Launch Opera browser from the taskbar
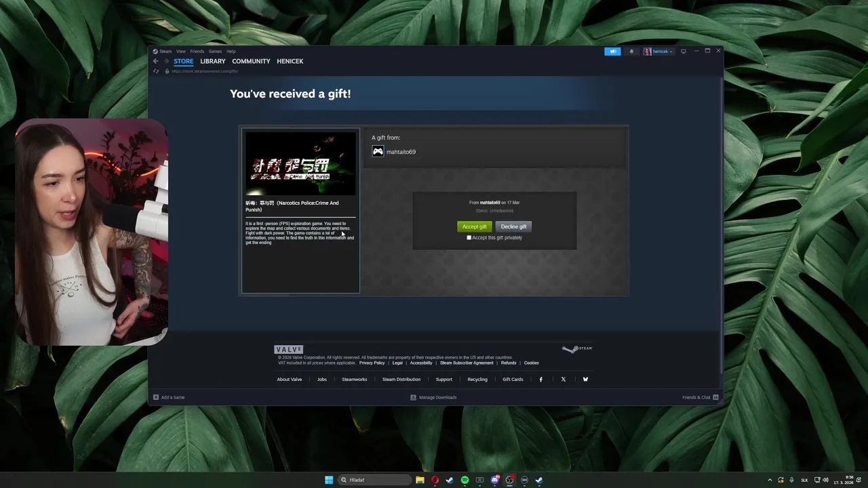 (x=435, y=480)
